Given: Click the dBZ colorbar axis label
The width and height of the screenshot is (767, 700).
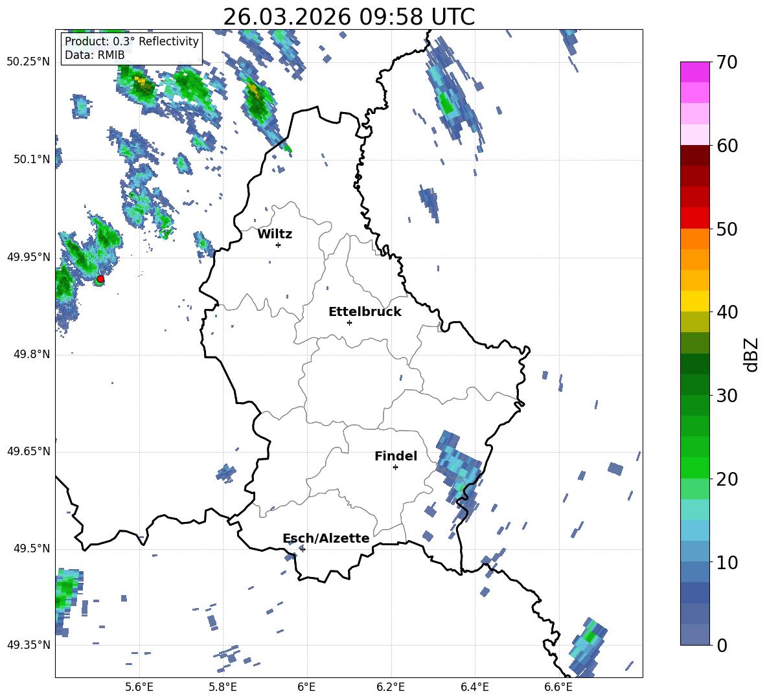Looking at the screenshot, I should tap(751, 354).
